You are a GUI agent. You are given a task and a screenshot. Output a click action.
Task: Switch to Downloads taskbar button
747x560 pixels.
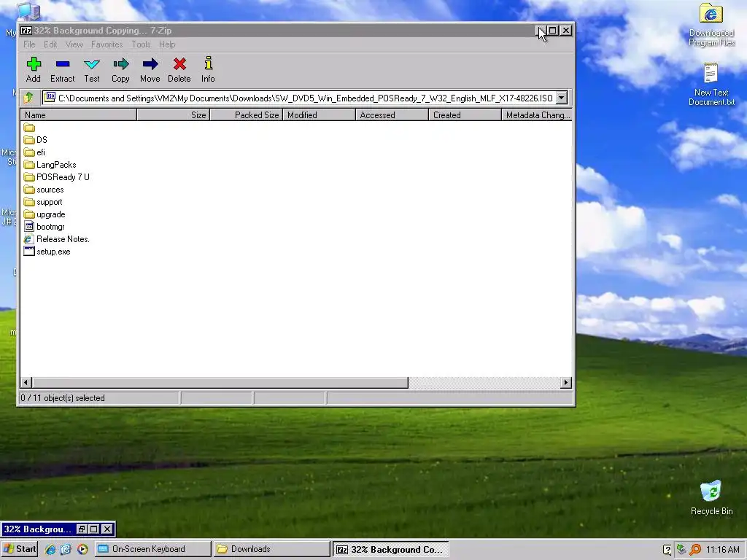271,549
